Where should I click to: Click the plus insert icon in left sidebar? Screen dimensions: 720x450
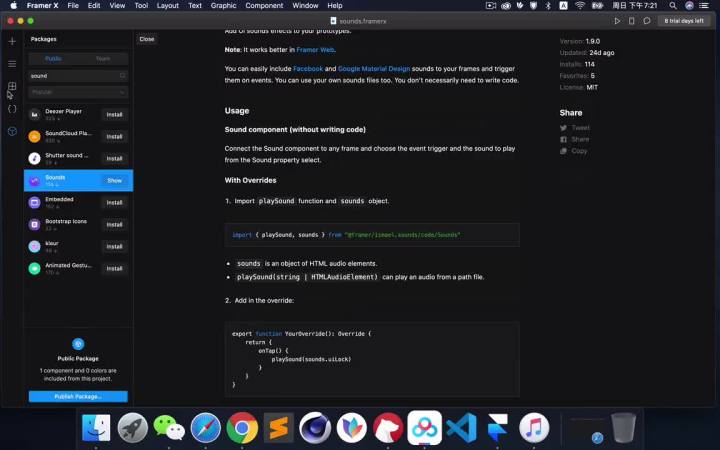[12, 41]
